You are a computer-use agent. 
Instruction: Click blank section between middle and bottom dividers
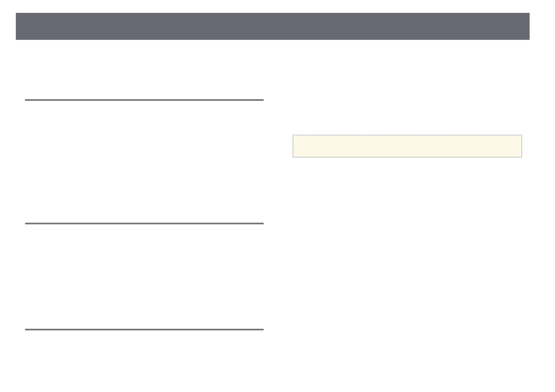(x=144, y=277)
